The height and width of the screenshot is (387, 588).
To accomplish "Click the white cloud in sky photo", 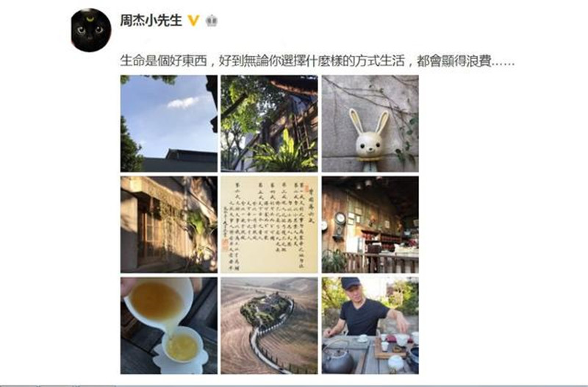I will coord(183,102).
